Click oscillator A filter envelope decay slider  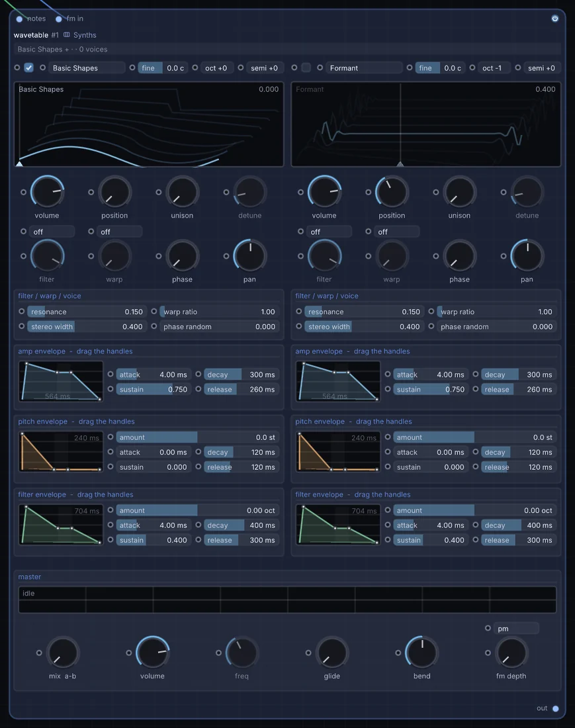(x=242, y=525)
